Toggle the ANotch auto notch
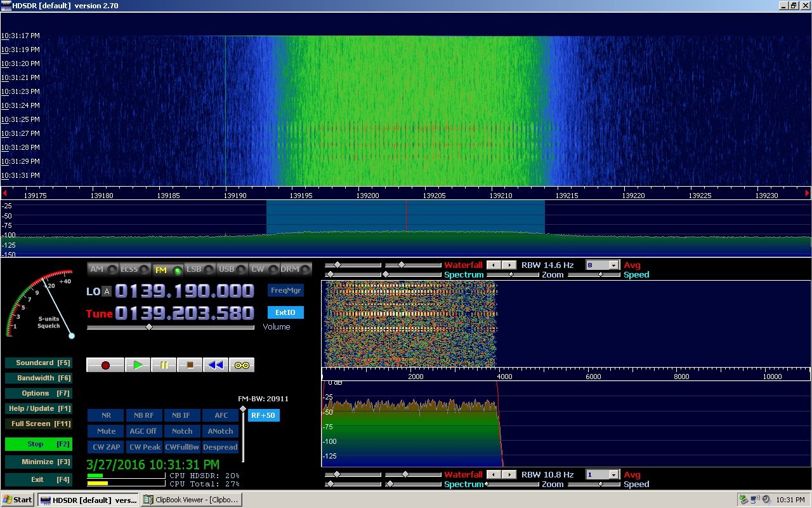812x508 pixels. click(x=221, y=431)
